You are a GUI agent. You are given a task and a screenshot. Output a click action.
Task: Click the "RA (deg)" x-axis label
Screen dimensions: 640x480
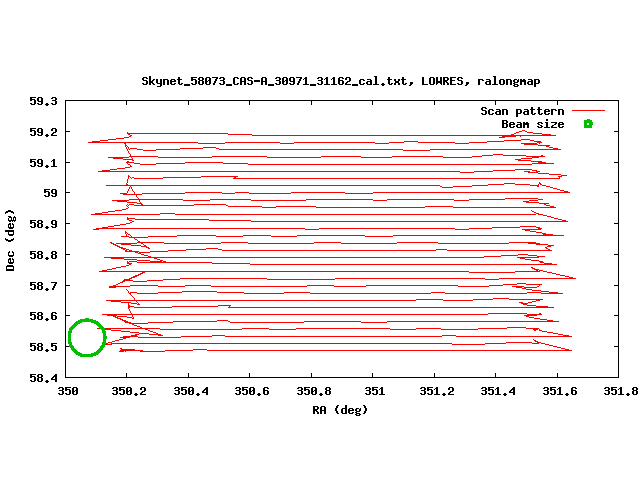[341, 410]
